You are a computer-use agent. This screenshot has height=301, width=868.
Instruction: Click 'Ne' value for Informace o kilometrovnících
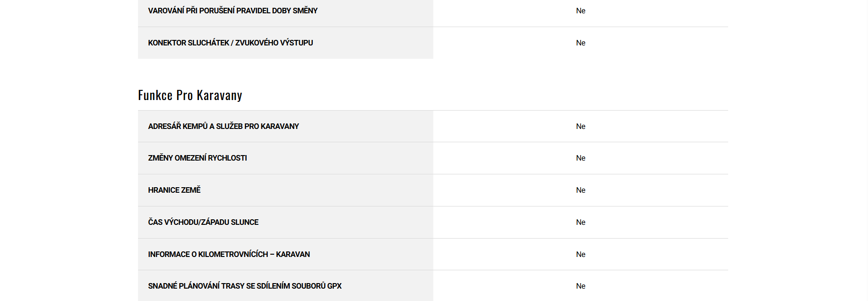pos(581,254)
